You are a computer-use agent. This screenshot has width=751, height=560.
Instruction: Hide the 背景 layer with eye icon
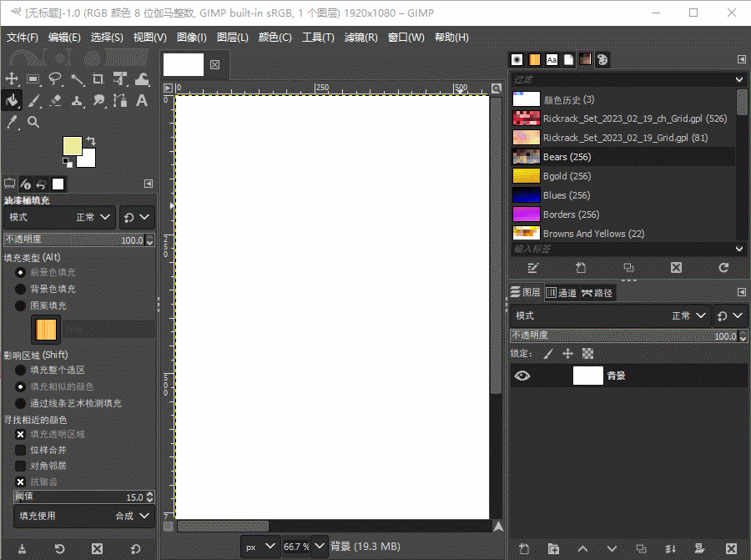click(522, 376)
